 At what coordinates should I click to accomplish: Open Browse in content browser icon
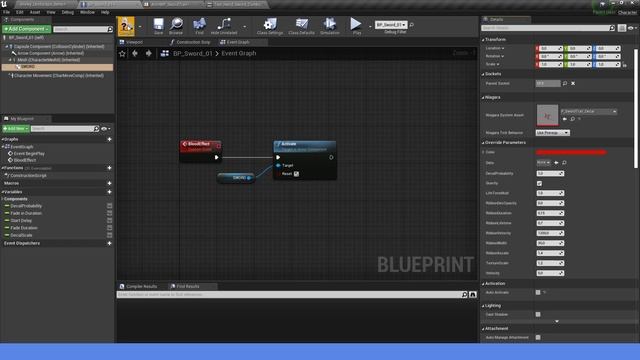point(176,26)
